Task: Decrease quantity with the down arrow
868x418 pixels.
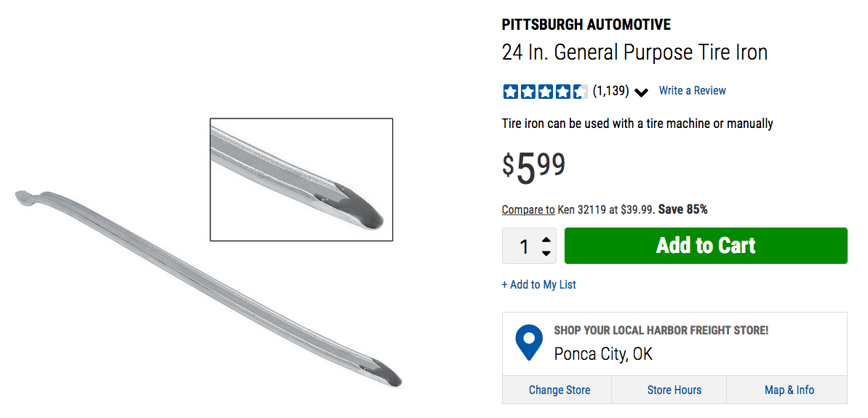Action: pos(546,253)
